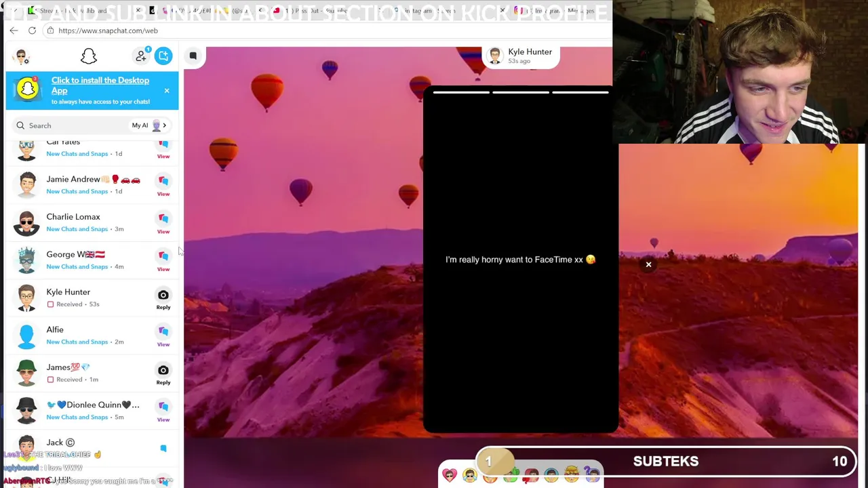Reply to Kyle Hunter with camera
Viewport: 868px width, 488px height.
163,298
